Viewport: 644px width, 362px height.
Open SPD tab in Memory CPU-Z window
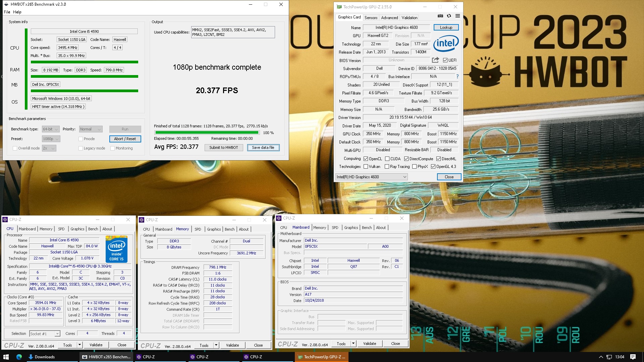click(198, 229)
